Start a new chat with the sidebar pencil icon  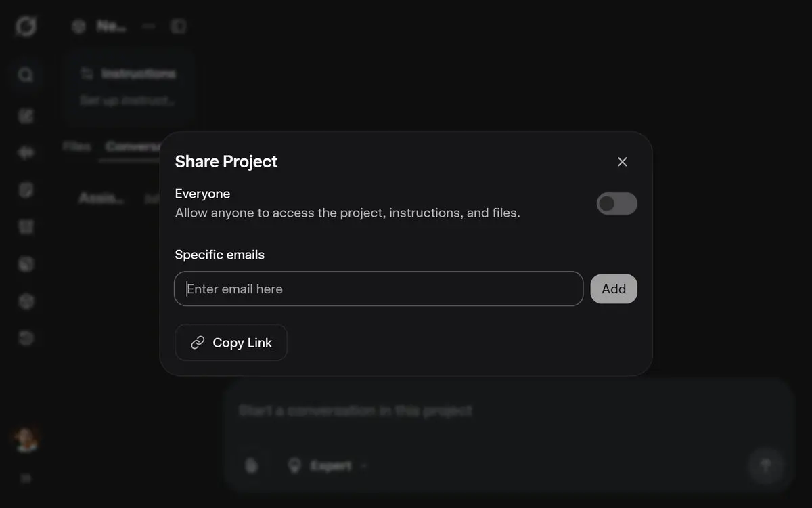(x=26, y=116)
